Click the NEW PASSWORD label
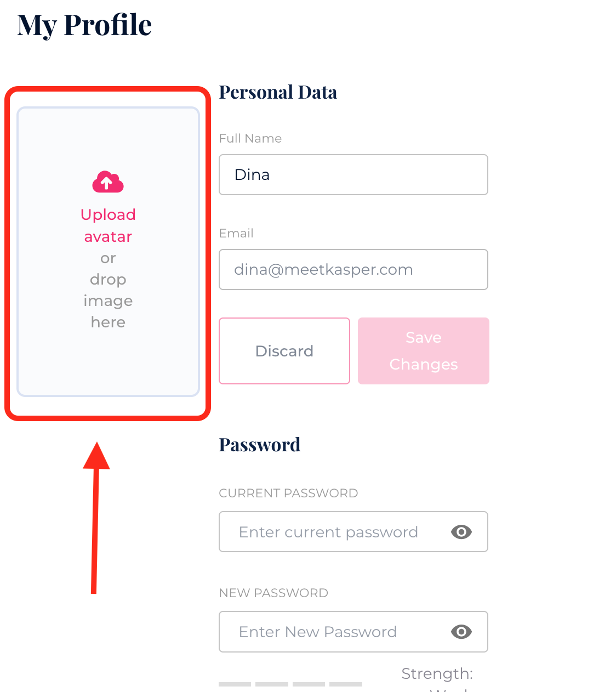Screen dimensions: 616x692 (x=273, y=593)
